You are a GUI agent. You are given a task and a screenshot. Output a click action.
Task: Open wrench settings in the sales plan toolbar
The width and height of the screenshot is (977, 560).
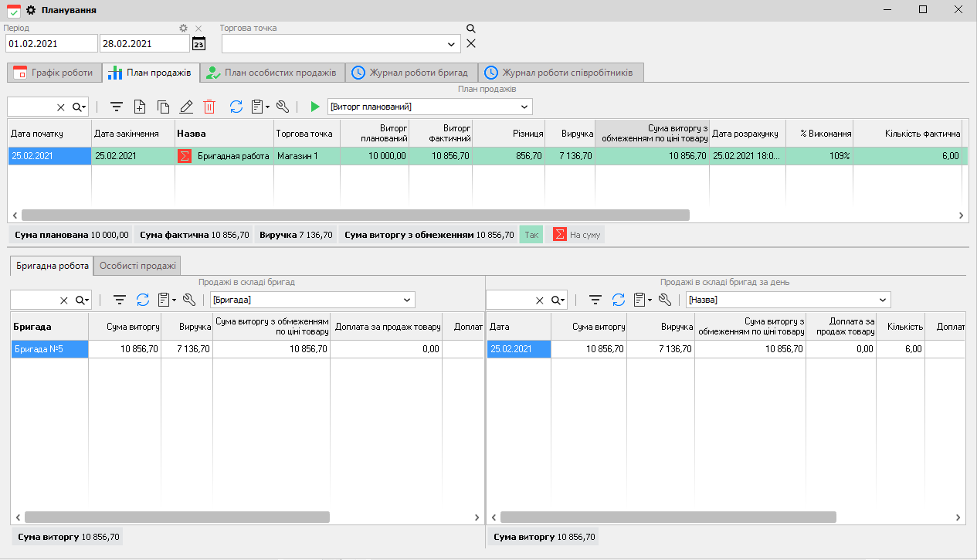pos(282,107)
